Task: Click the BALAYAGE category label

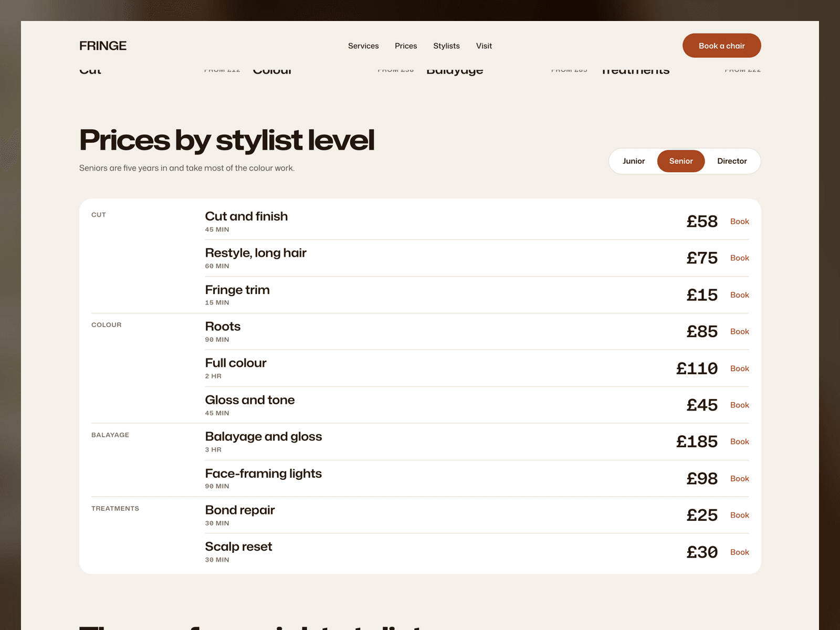Action: click(x=110, y=435)
